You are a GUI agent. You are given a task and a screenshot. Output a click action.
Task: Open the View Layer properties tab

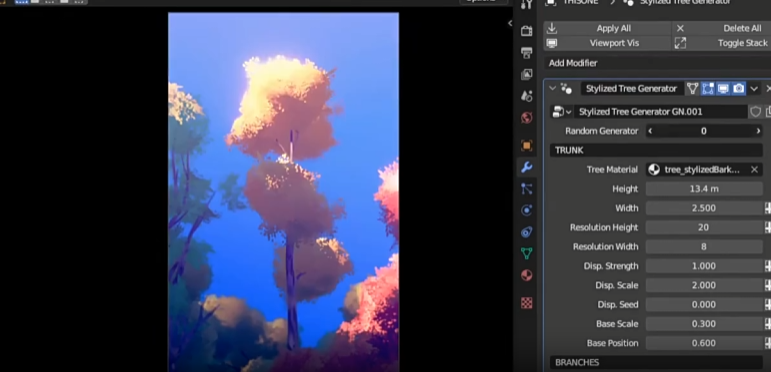coord(527,74)
